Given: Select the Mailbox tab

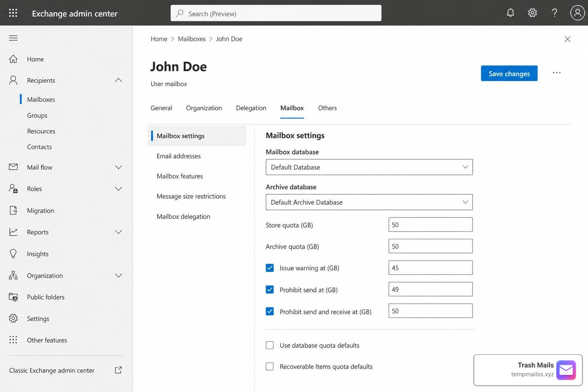Looking at the screenshot, I should [x=292, y=108].
